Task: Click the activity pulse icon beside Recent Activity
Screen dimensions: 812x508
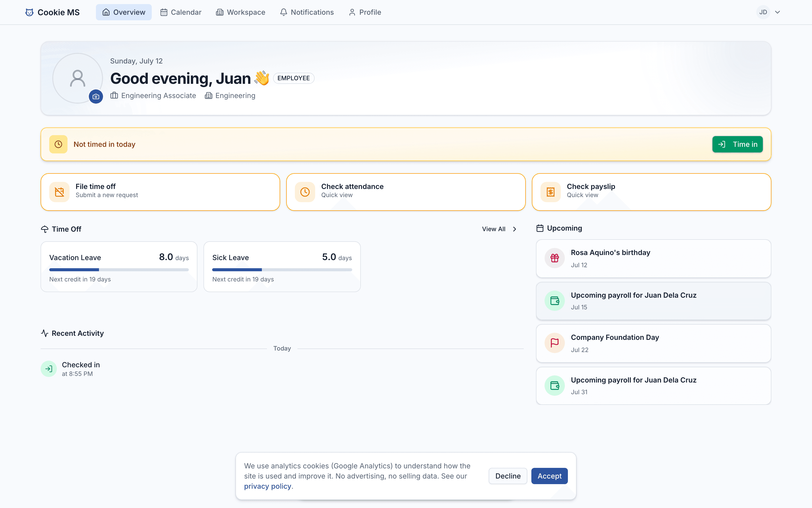Action: pyautogui.click(x=45, y=333)
